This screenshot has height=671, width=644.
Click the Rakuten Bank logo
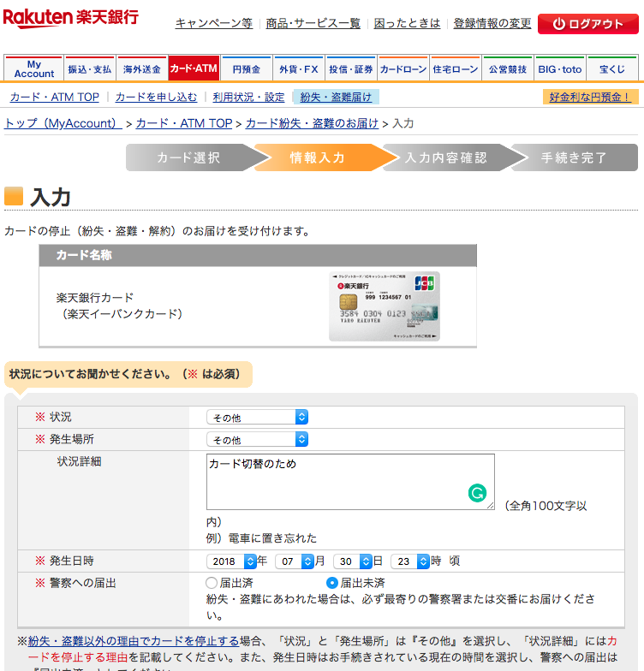click(x=70, y=19)
